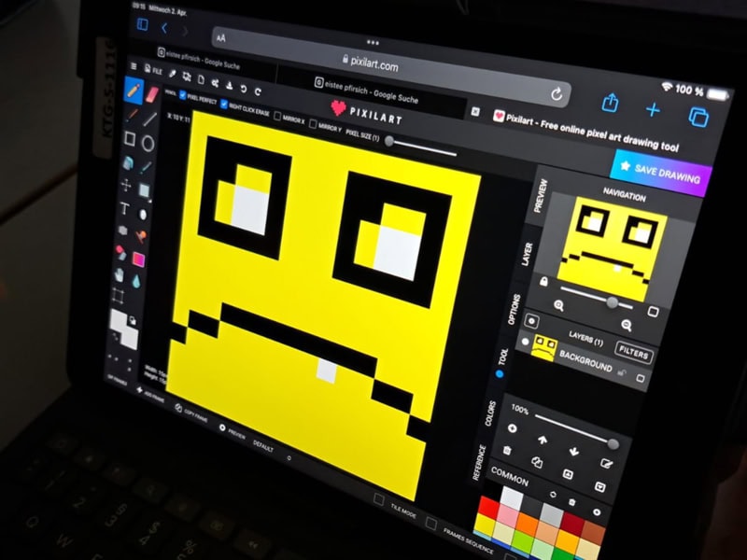Disable the Pixel Perfect checkbox
The image size is (747, 560).
(183, 95)
